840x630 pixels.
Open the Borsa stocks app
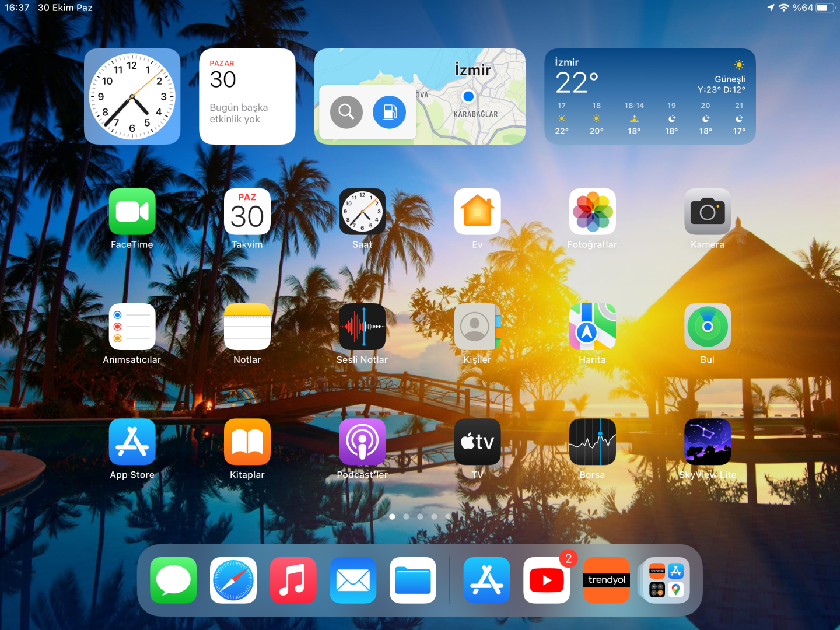click(593, 442)
